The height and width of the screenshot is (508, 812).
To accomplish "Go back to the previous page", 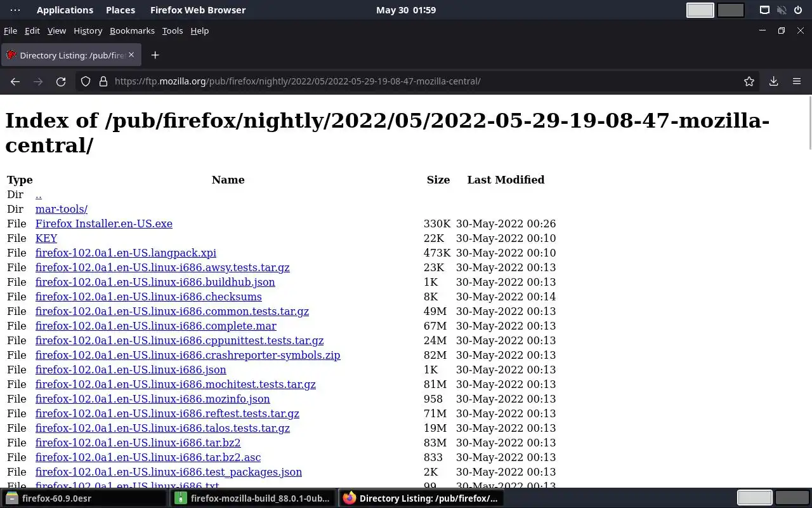I will (15, 81).
